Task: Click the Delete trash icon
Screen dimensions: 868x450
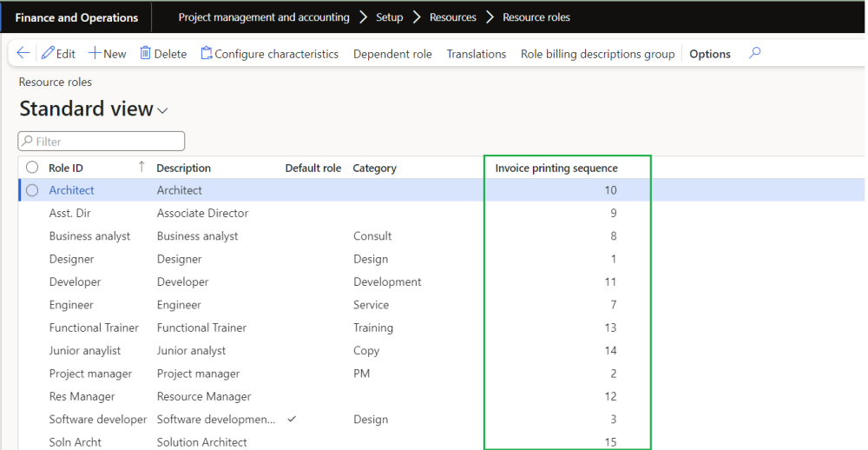Action: coord(146,54)
